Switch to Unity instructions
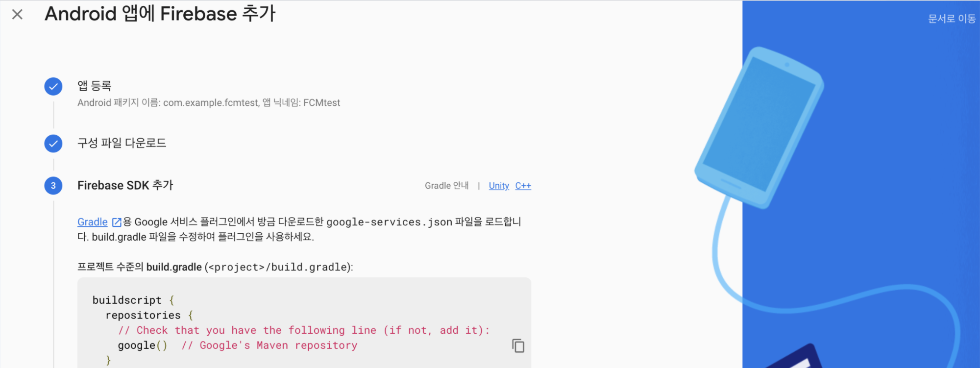The image size is (980, 368). tap(499, 186)
